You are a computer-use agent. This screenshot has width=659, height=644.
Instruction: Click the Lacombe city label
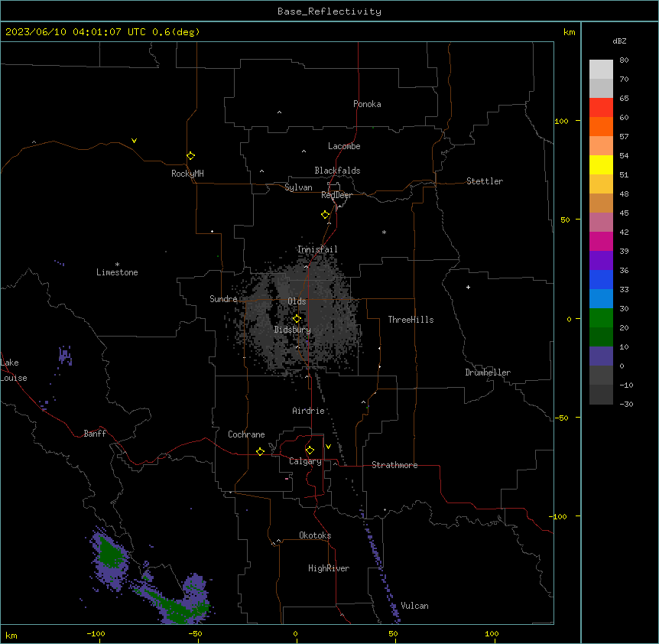pyautogui.click(x=344, y=146)
